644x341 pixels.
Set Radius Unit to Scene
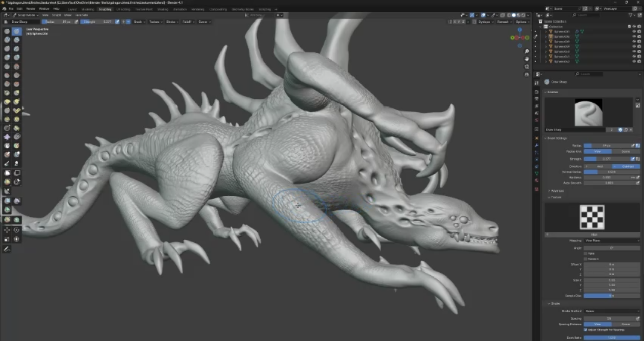(x=626, y=152)
